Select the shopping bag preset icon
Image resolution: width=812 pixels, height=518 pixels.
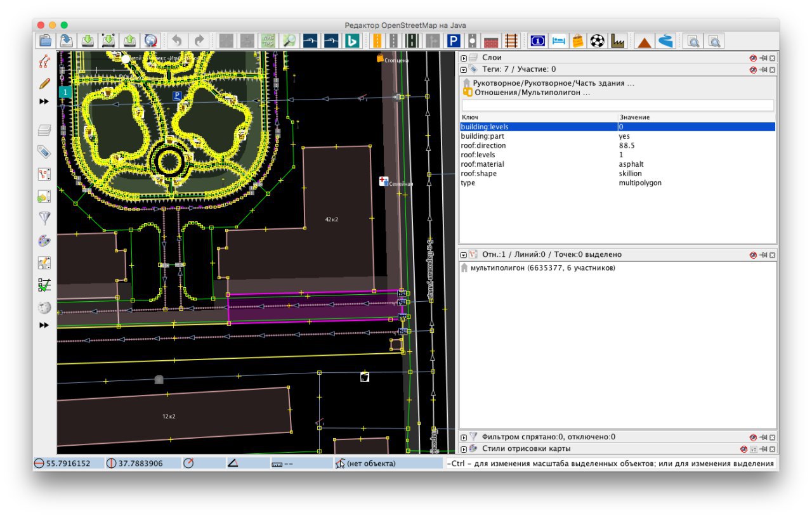(577, 41)
